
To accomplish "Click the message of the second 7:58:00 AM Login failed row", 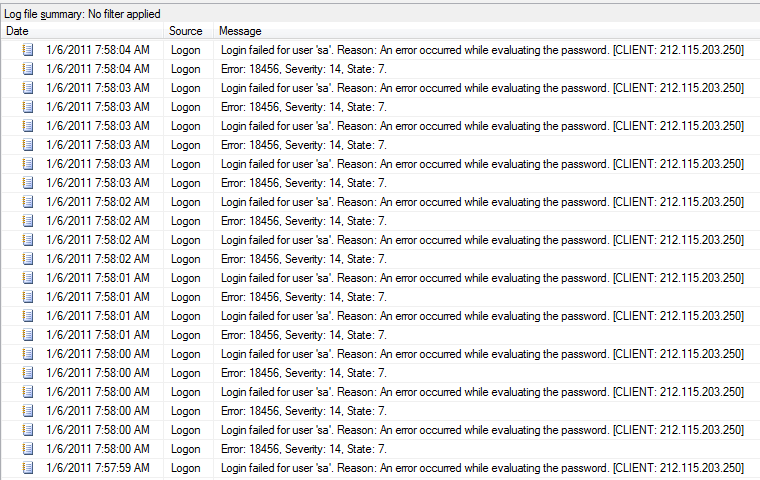I will click(x=481, y=392).
